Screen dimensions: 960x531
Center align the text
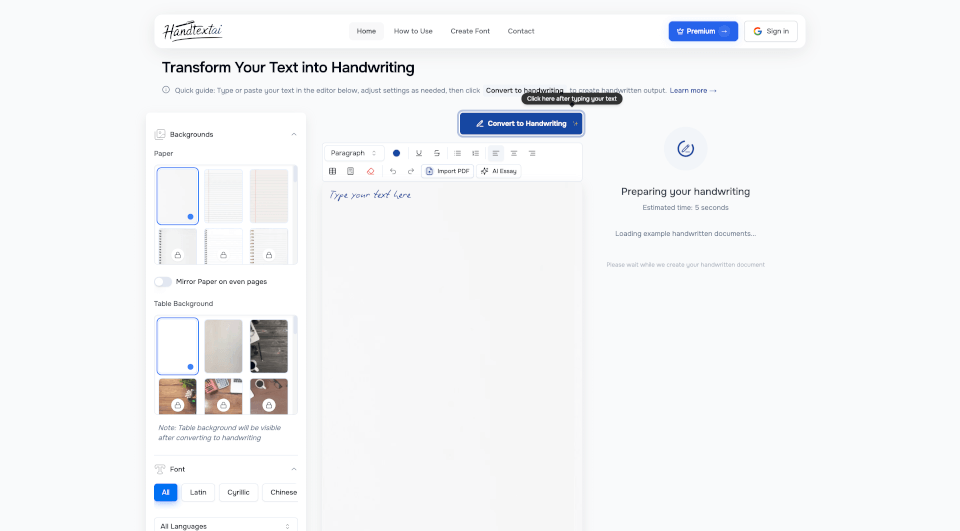[514, 153]
